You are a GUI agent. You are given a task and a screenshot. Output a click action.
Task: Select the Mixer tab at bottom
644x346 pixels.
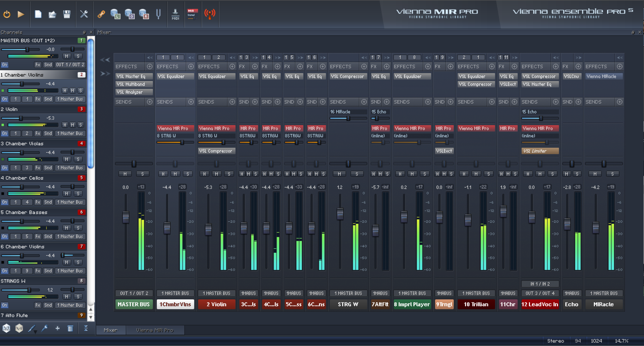pos(111,330)
